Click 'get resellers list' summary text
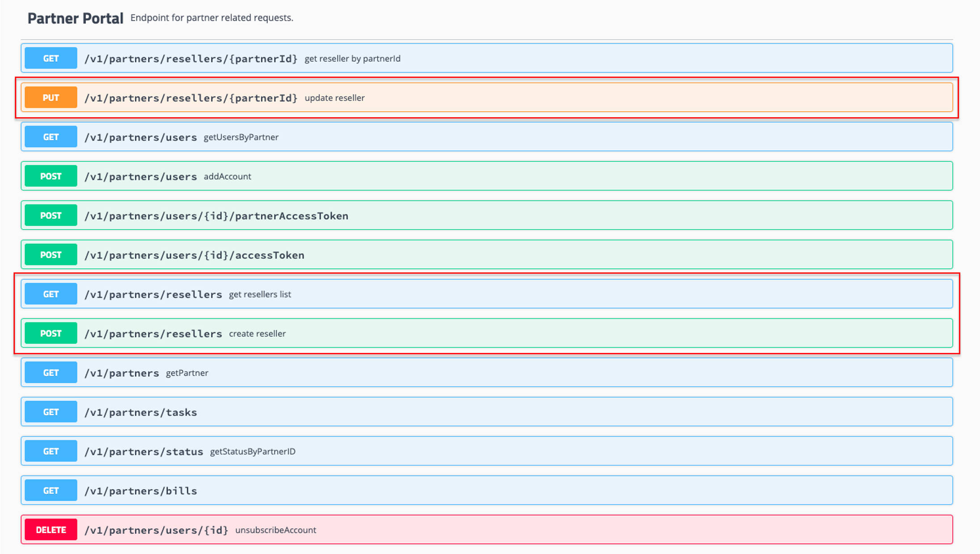The height and width of the screenshot is (554, 980). [260, 294]
